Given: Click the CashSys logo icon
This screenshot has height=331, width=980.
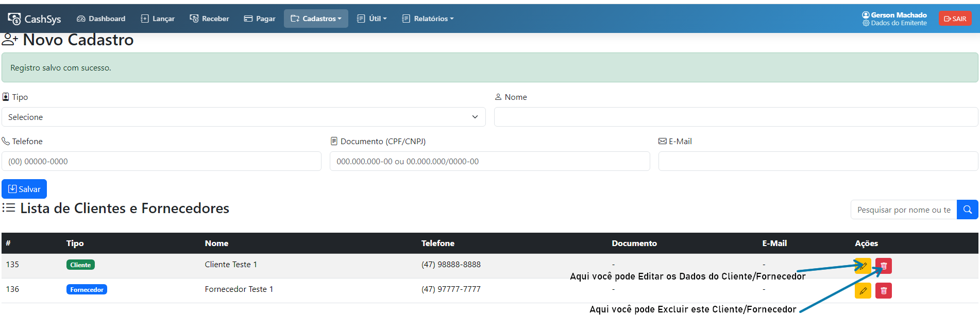Looking at the screenshot, I should (x=14, y=19).
